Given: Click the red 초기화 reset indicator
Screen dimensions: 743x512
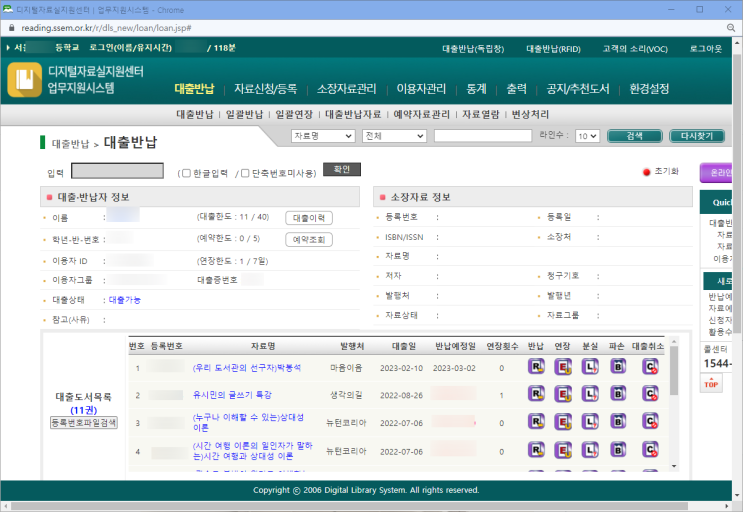Looking at the screenshot, I should point(647,172).
